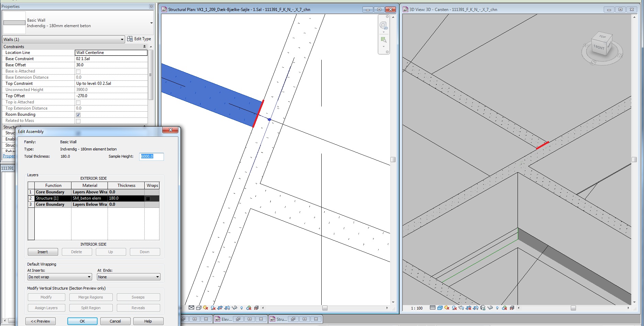Click the << Preview button
This screenshot has height=326, width=644.
[x=41, y=321]
